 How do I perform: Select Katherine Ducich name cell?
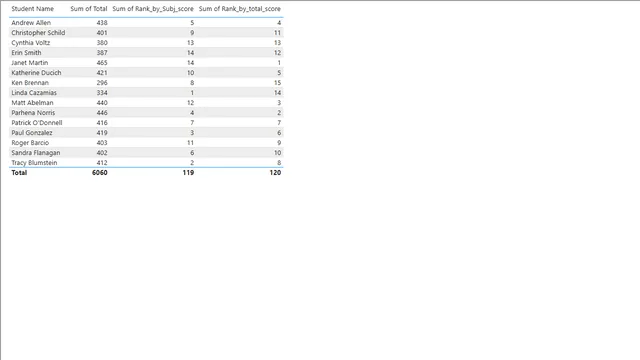coord(36,73)
